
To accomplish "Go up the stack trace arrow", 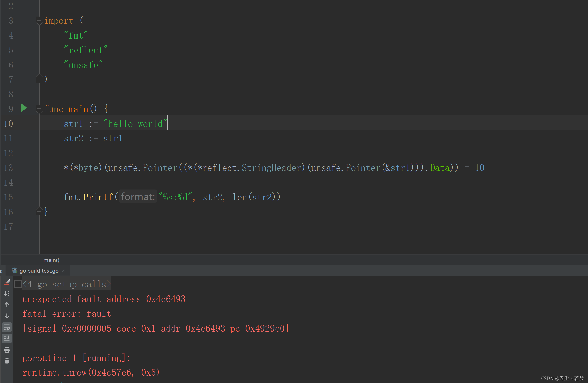I will [7, 305].
